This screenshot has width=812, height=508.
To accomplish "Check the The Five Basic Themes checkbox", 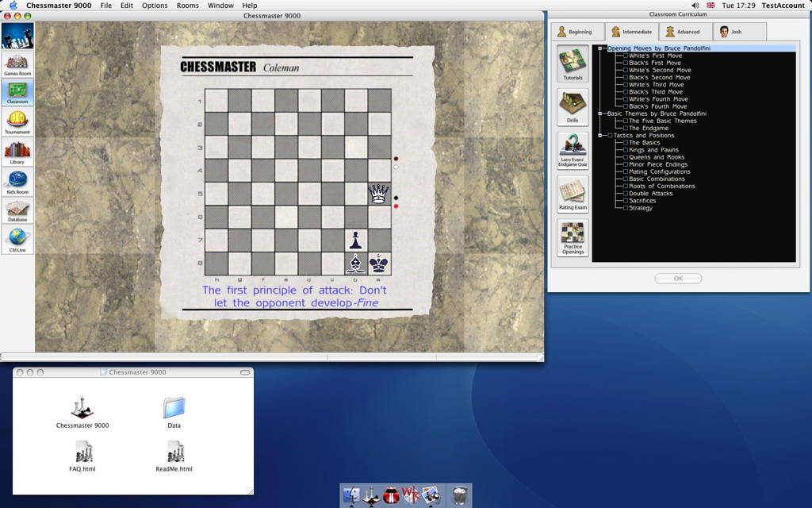I will (x=626, y=121).
